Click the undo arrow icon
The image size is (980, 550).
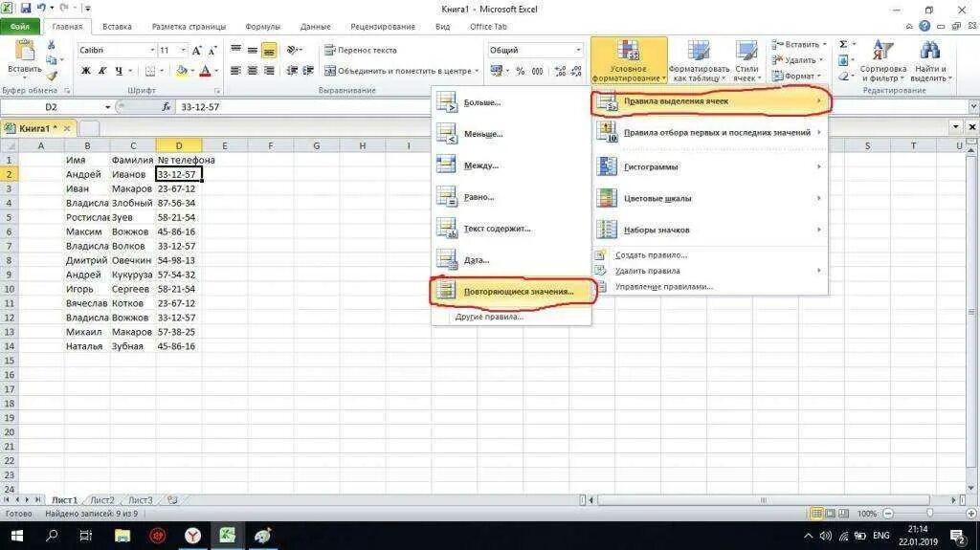42,9
